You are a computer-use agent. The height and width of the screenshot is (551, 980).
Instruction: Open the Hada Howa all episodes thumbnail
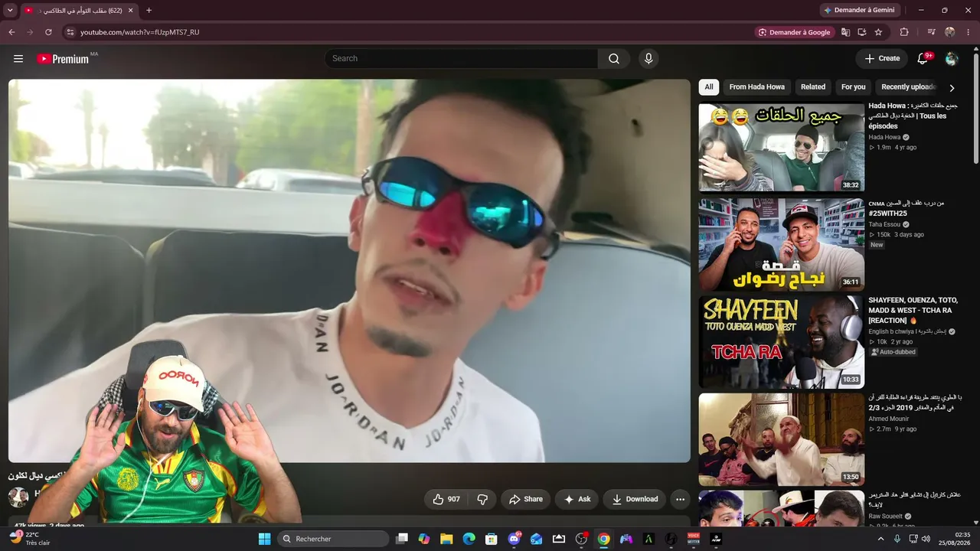(781, 148)
